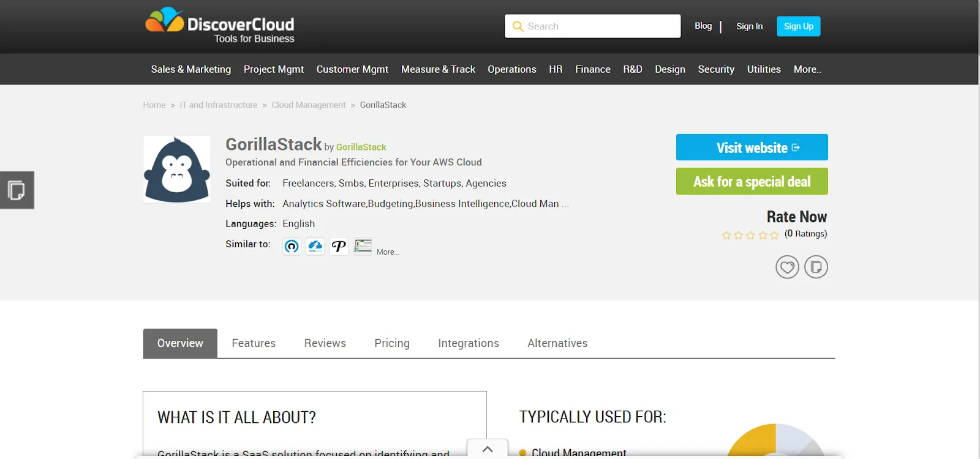
Task: Go to Cloud Management breadcrumb
Action: click(x=309, y=105)
